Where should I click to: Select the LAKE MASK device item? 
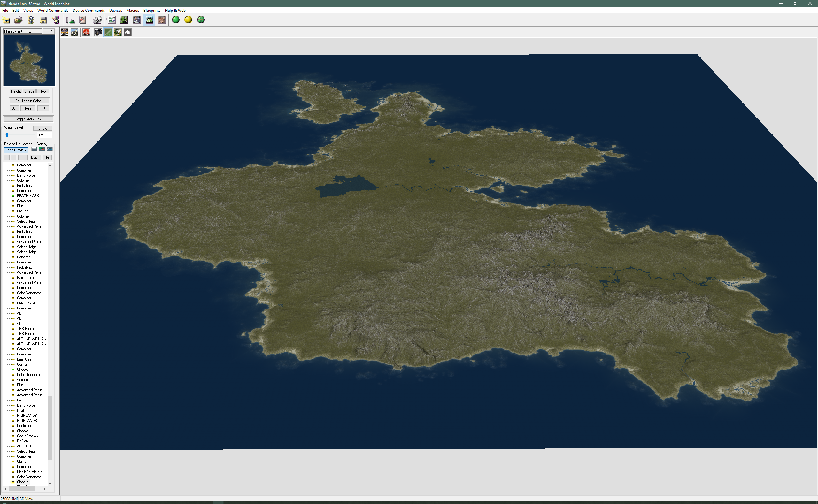26,303
